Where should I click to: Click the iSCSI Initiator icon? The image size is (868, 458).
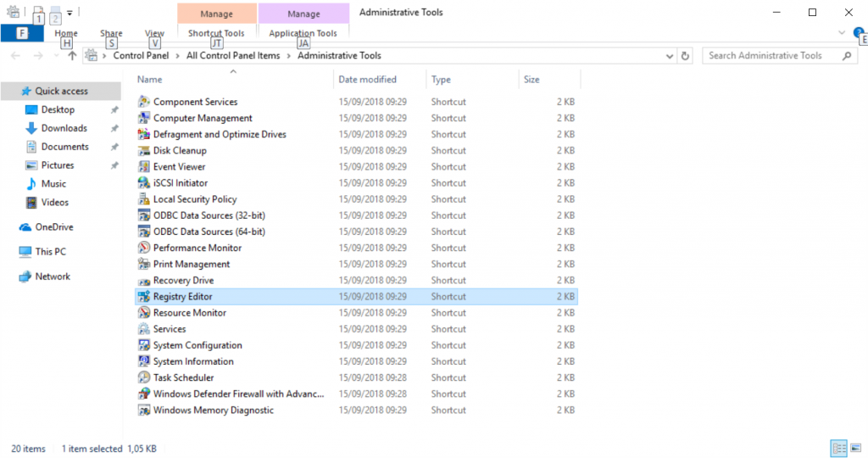click(x=144, y=182)
